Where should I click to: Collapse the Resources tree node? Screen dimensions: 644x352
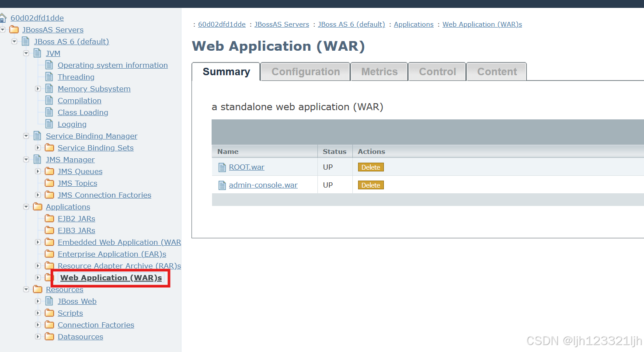point(26,289)
